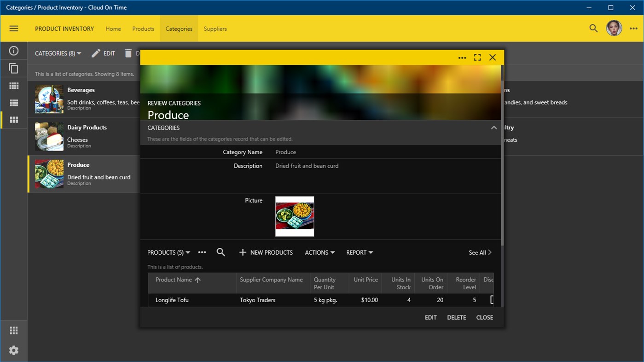Click See All to view all products

(479, 252)
